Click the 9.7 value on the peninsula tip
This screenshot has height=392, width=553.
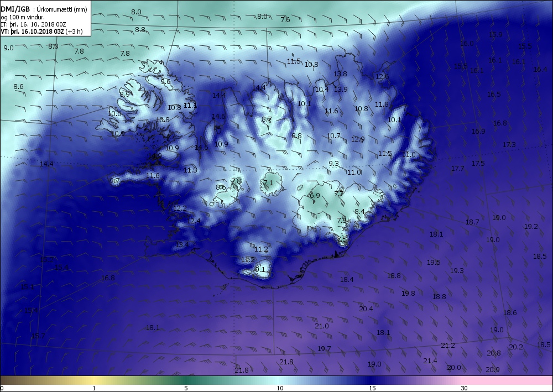(115, 180)
